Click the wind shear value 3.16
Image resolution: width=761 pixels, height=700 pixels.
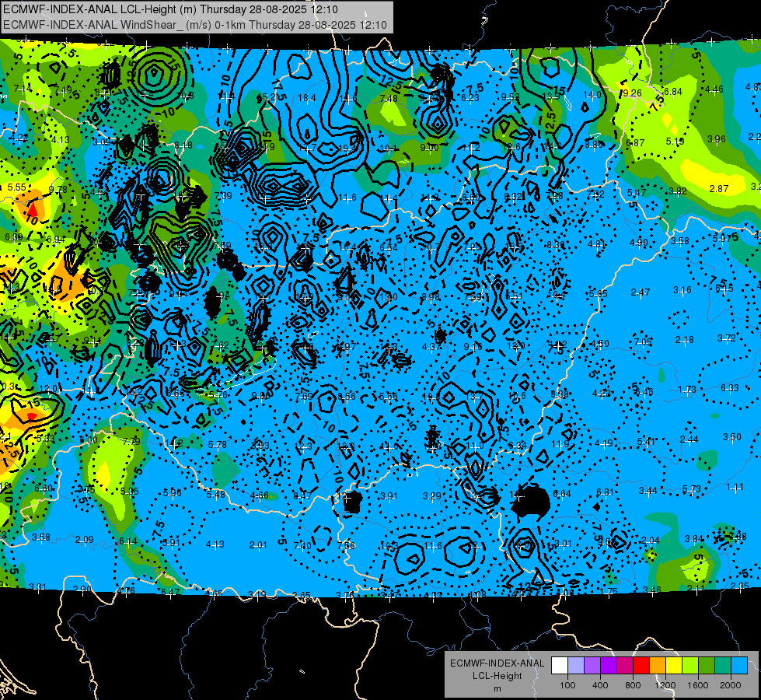[x=682, y=290]
